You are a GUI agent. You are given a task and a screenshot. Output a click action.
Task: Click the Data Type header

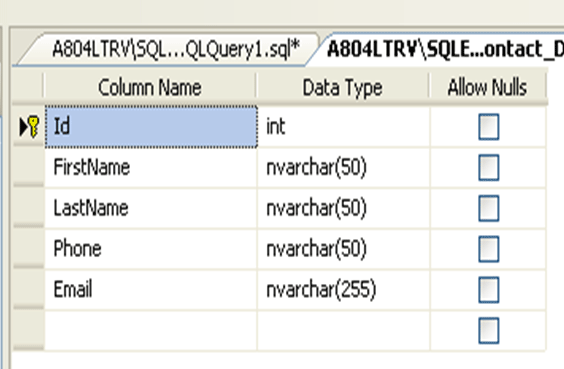(342, 87)
